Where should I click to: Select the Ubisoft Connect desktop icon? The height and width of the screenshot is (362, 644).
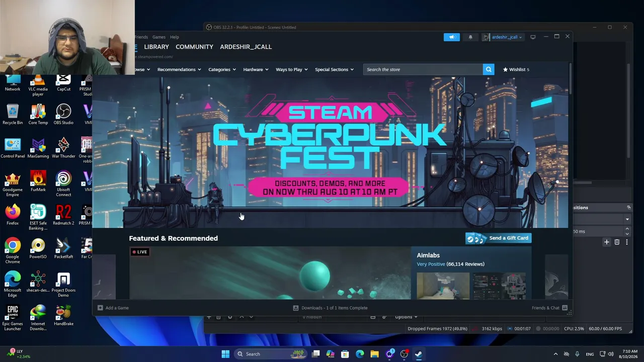63,184
